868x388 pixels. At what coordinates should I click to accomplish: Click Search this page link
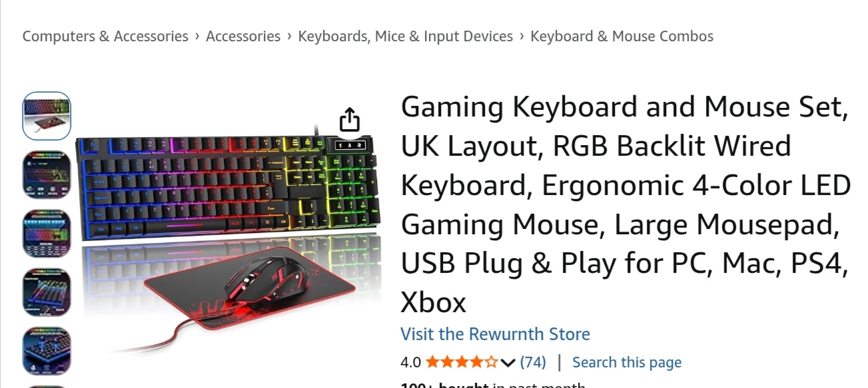[627, 362]
